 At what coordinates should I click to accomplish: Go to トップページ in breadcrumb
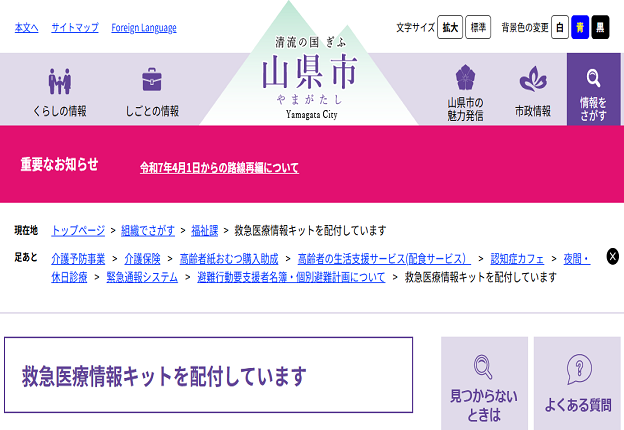click(x=78, y=231)
